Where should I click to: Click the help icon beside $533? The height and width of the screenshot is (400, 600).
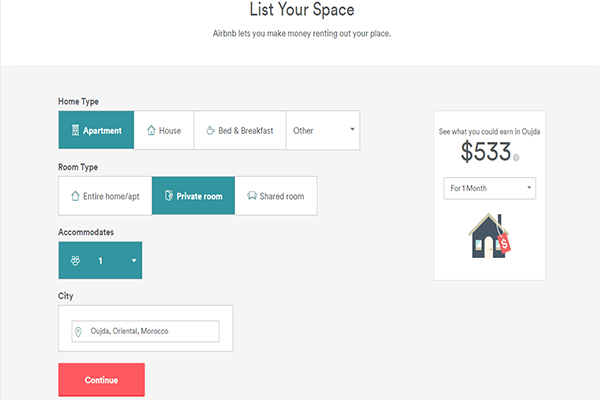[517, 157]
